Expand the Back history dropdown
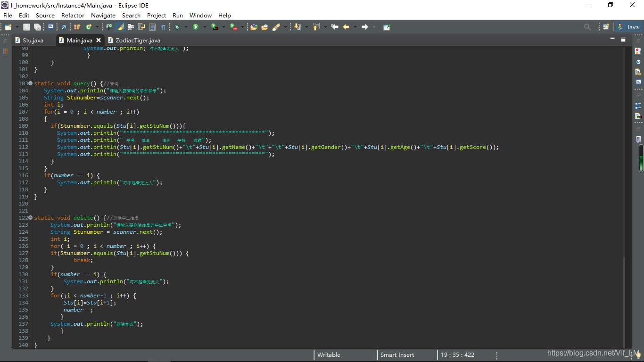 [355, 27]
